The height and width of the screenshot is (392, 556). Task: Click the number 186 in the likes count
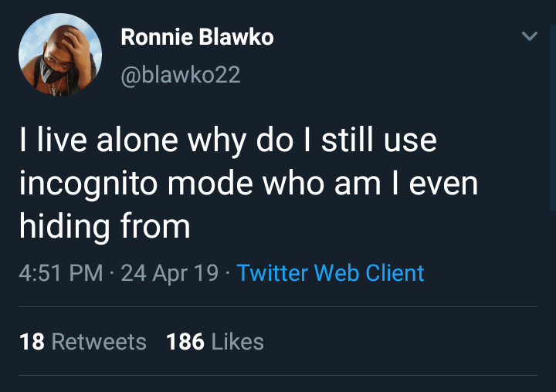183,342
